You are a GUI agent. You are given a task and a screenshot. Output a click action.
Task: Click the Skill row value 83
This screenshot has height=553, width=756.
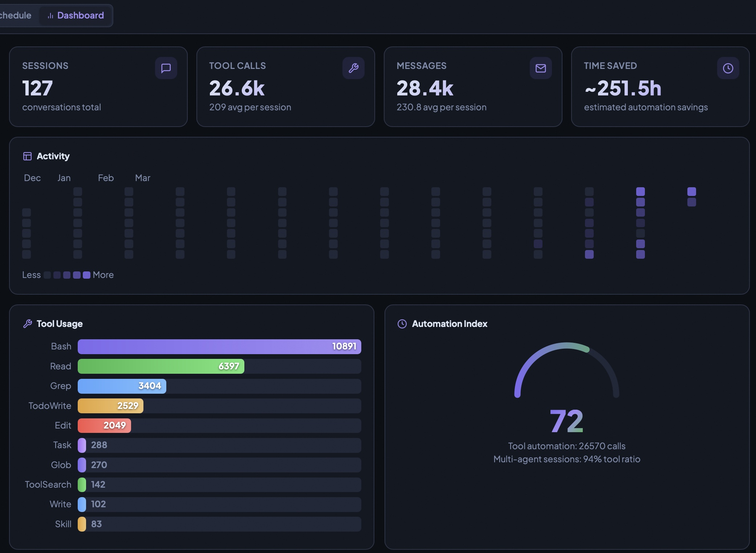[x=96, y=524]
